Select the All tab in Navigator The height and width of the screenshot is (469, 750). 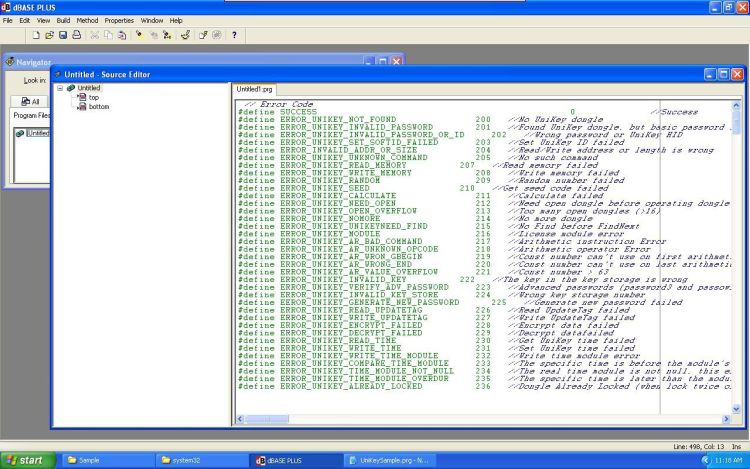[30, 101]
